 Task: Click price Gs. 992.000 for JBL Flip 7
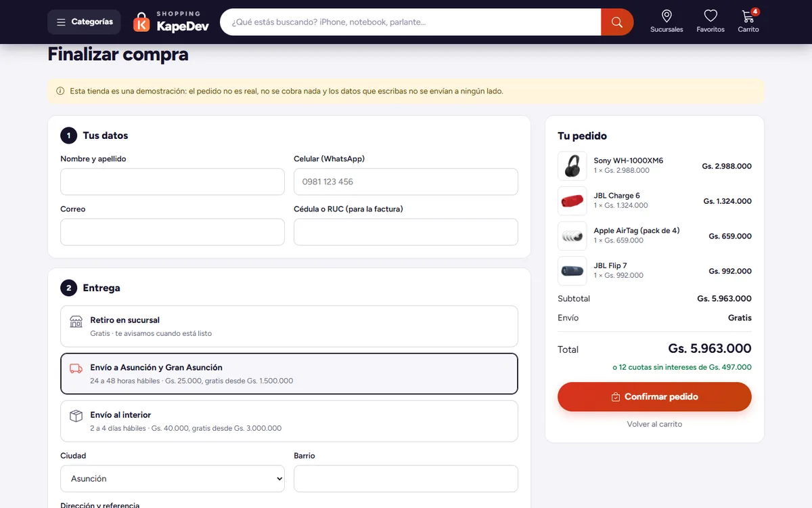pyautogui.click(x=730, y=271)
